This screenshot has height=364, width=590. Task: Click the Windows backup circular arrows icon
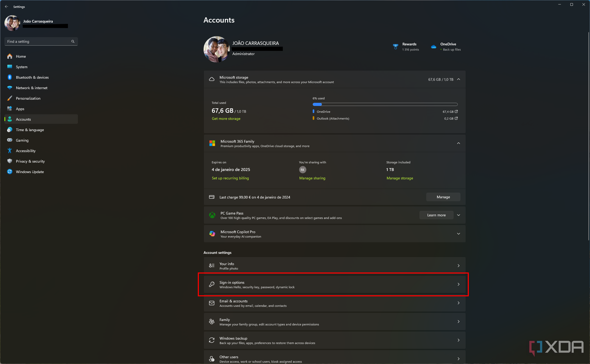click(212, 340)
